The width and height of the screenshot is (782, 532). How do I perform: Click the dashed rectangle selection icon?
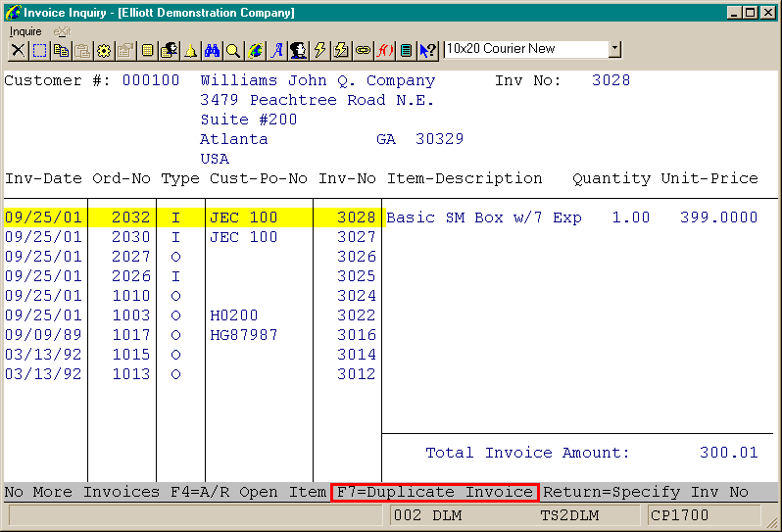(39, 50)
